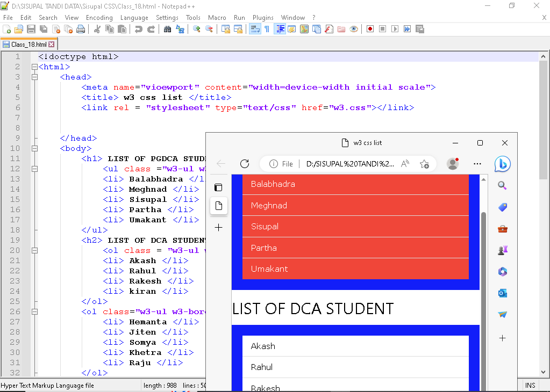Collapse the head block fold on line 3

[34, 77]
